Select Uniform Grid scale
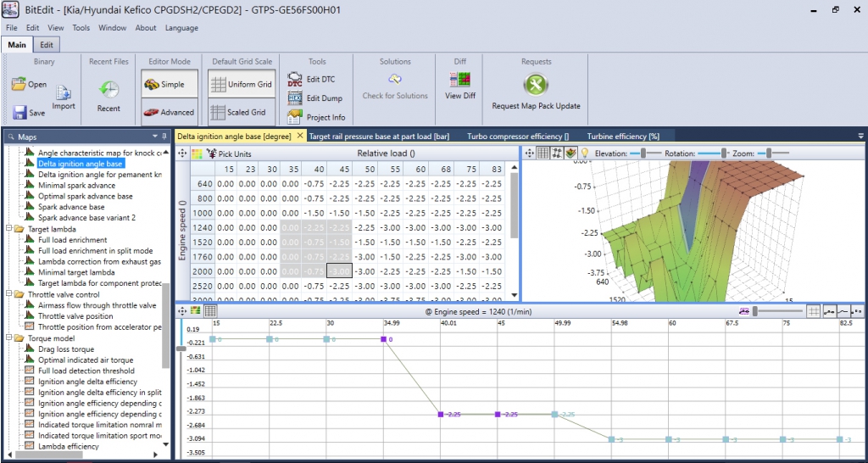 [242, 85]
